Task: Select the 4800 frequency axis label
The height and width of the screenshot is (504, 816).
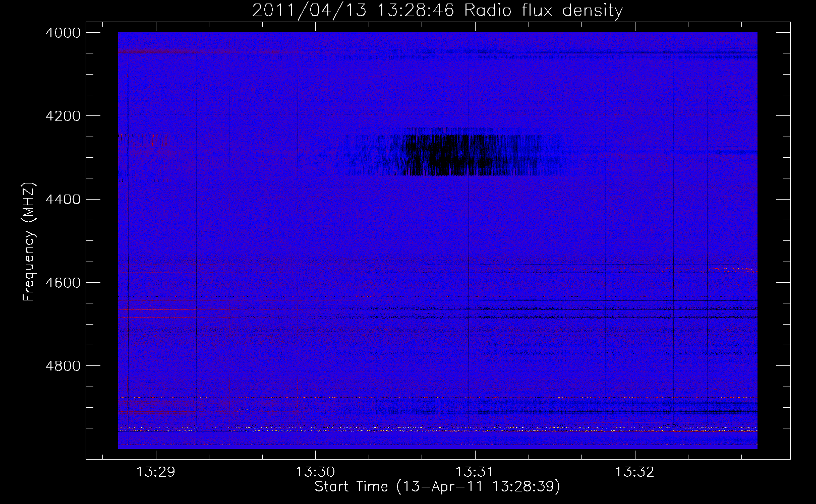Action: [63, 365]
